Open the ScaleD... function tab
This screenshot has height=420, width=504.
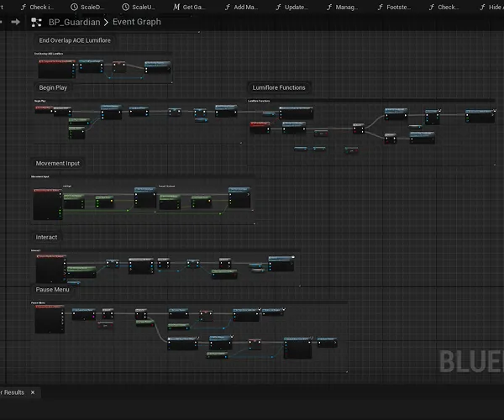click(x=91, y=7)
